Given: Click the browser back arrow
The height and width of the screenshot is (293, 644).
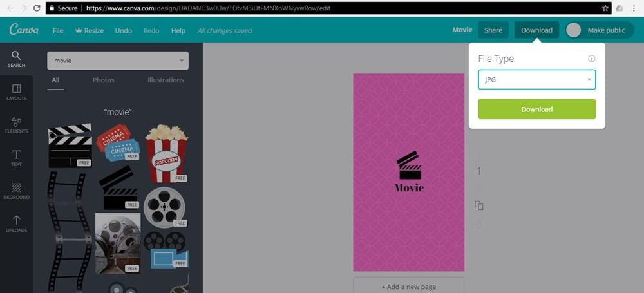Looking at the screenshot, I should [x=11, y=8].
